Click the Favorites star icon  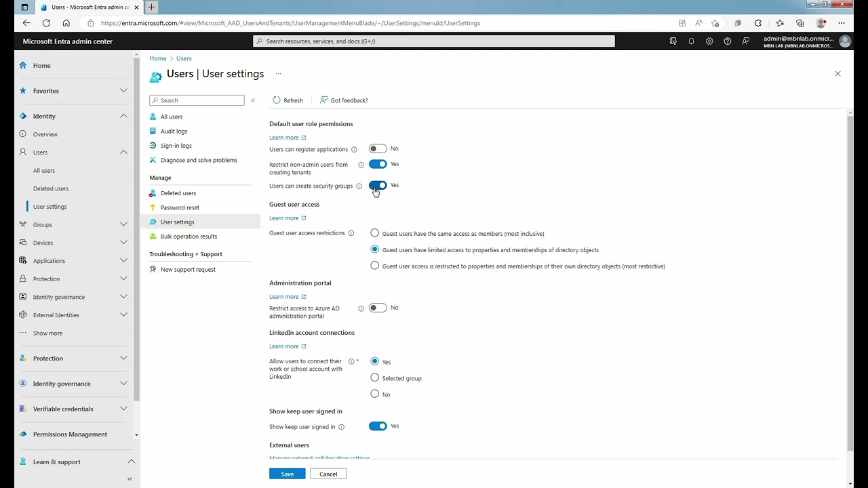tap(23, 91)
